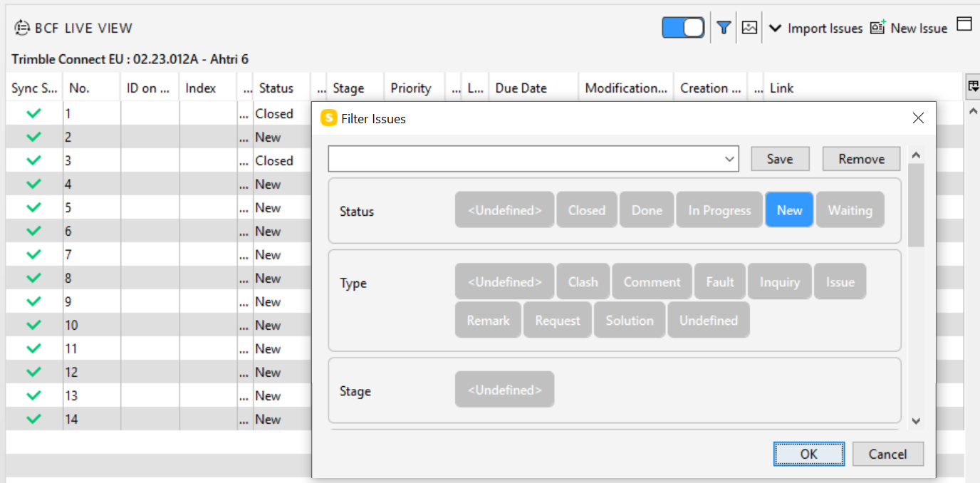This screenshot has height=483, width=980.
Task: Click the filter dialog scrollbar up arrow
Action: [x=916, y=155]
